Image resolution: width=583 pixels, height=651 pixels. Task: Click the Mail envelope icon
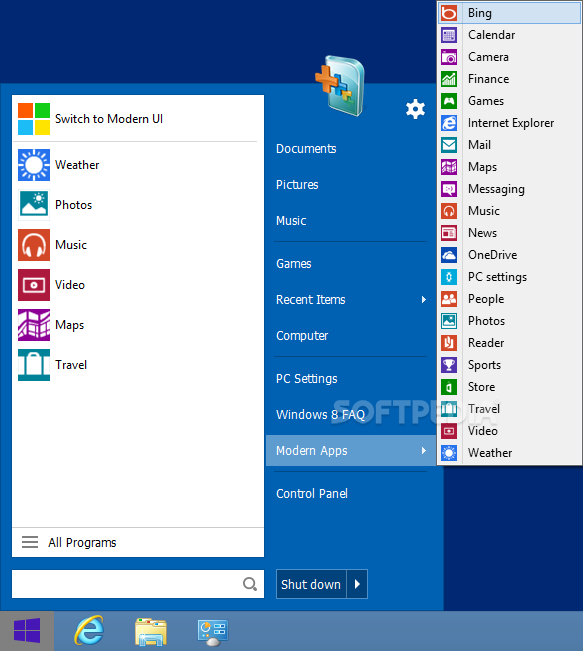coord(448,145)
